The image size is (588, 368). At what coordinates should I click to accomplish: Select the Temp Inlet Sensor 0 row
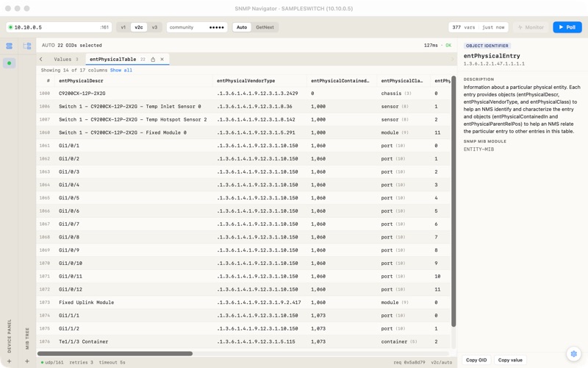click(x=244, y=106)
